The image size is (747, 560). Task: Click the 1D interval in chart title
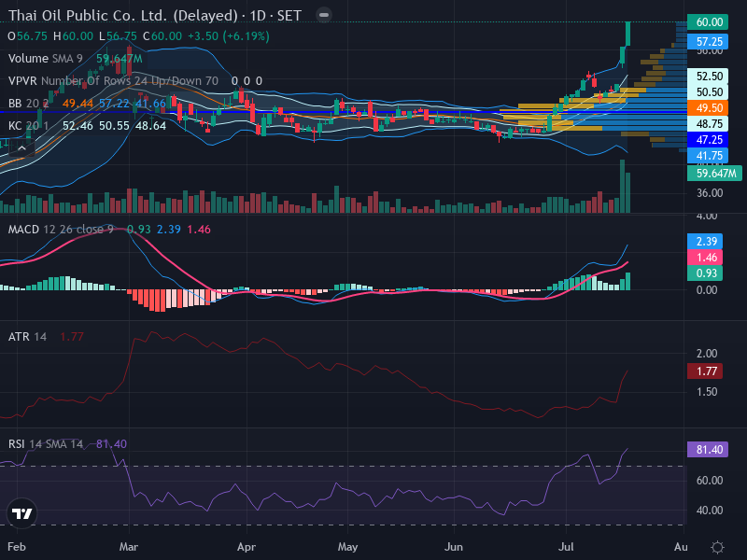click(x=258, y=16)
